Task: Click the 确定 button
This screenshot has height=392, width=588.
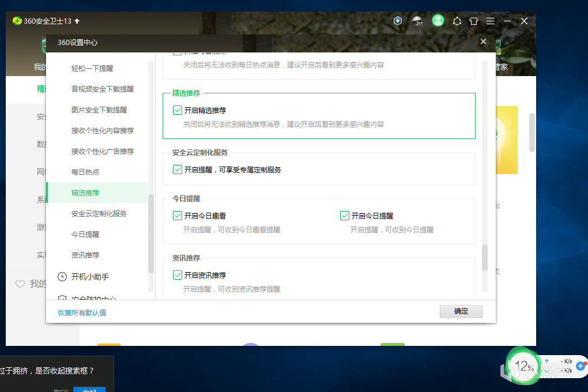Action: pos(461,311)
